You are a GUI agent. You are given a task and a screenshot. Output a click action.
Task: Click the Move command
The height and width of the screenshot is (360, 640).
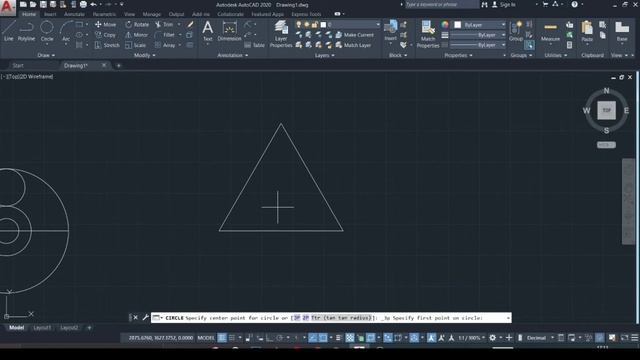point(105,24)
